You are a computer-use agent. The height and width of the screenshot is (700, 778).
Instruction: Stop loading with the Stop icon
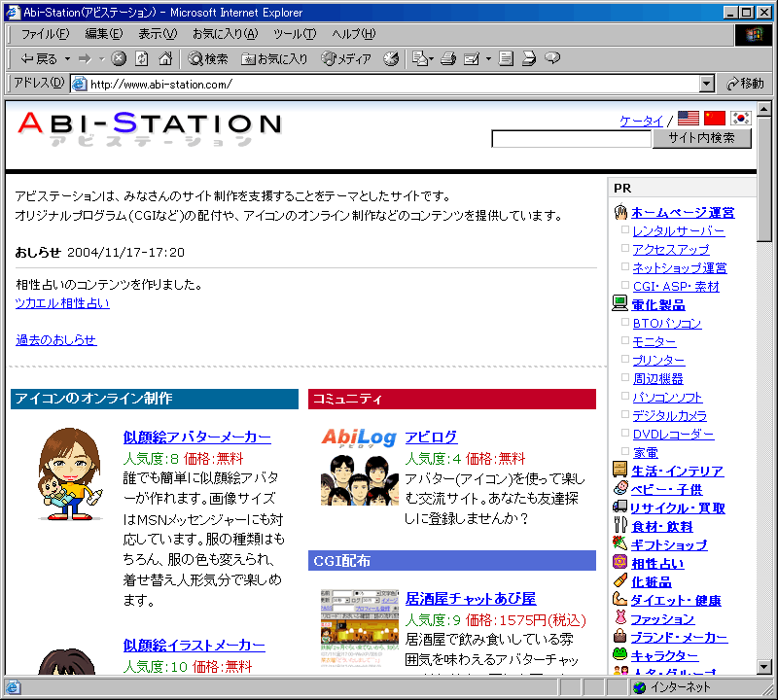tap(118, 58)
